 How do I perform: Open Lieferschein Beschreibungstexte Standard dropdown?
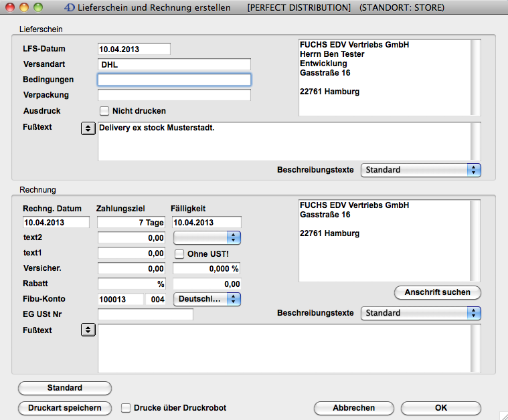pos(420,170)
